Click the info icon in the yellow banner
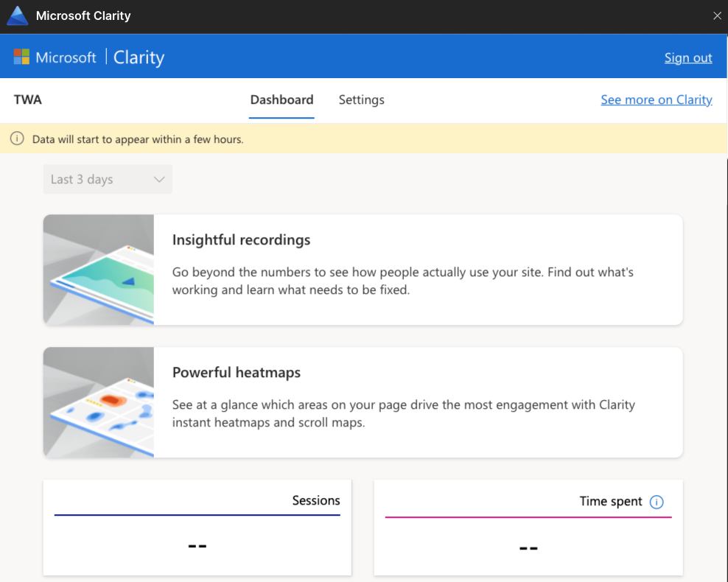 17,139
